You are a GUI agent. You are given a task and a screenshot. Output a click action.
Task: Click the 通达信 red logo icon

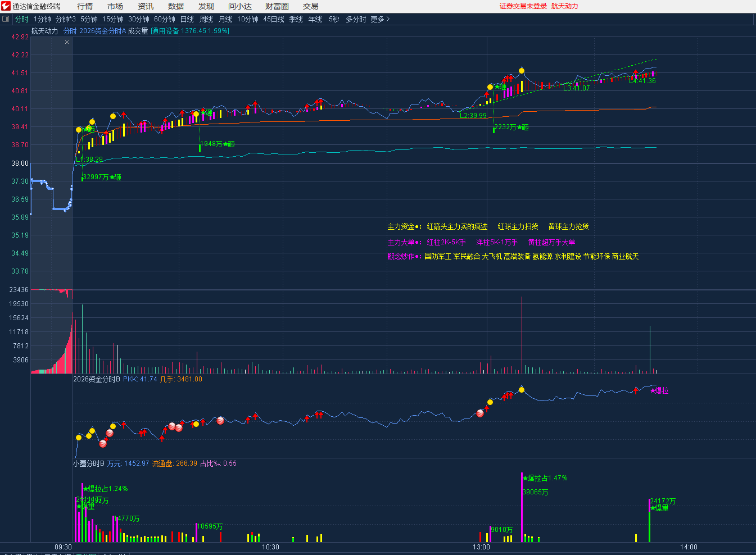6,6
